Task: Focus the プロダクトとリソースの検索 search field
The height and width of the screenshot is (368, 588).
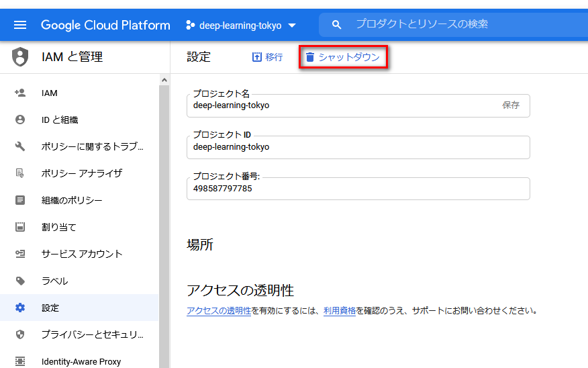Action: tap(453, 25)
